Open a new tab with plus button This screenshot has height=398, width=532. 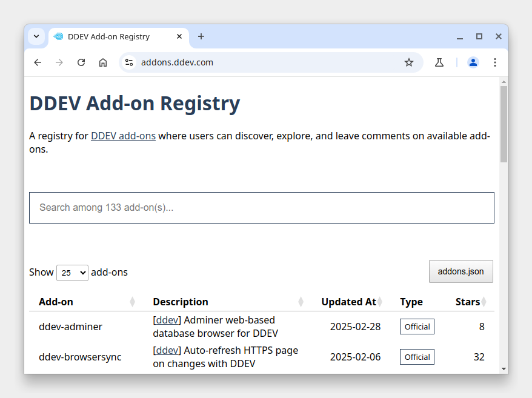(x=201, y=36)
